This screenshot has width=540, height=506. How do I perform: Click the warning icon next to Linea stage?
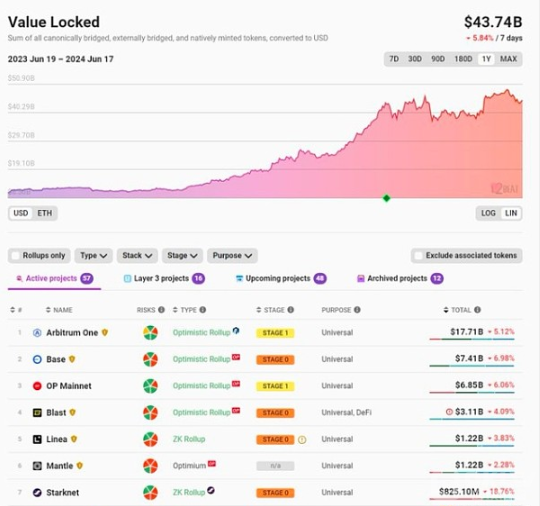302,440
